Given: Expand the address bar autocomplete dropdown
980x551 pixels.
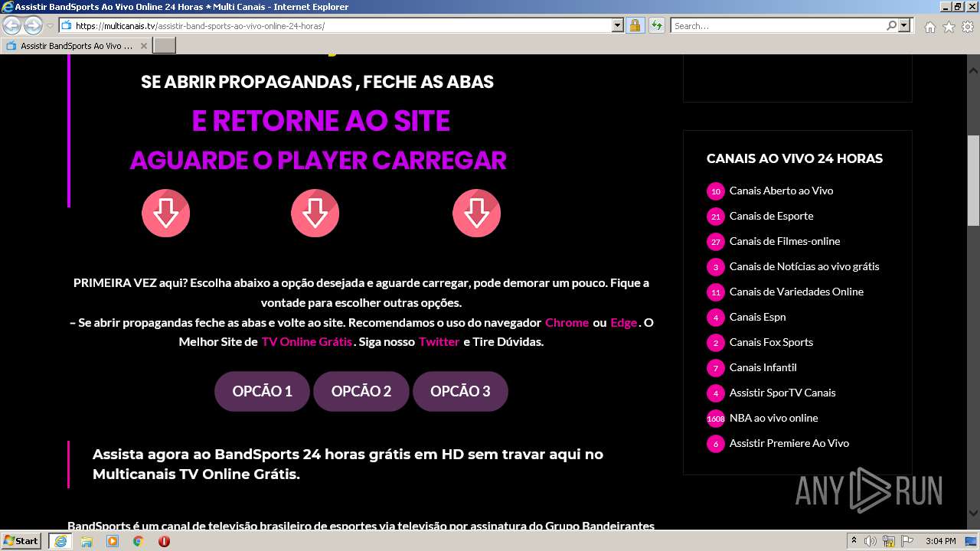Looking at the screenshot, I should [x=618, y=25].
